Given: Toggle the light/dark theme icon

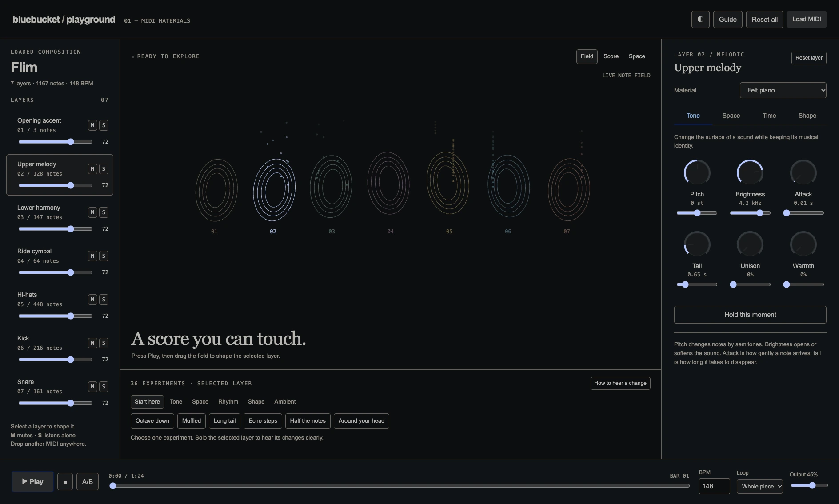Looking at the screenshot, I should (700, 20).
